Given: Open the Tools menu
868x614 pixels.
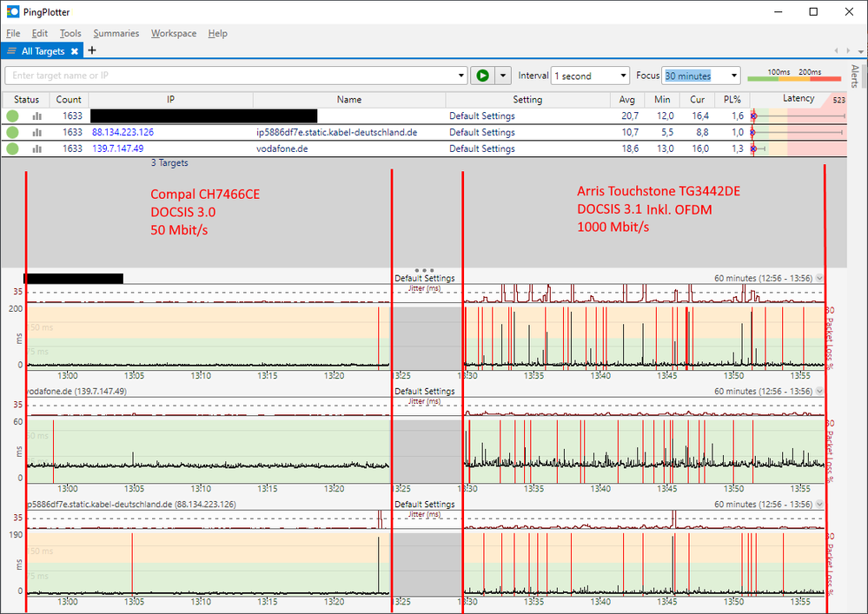Looking at the screenshot, I should point(70,33).
